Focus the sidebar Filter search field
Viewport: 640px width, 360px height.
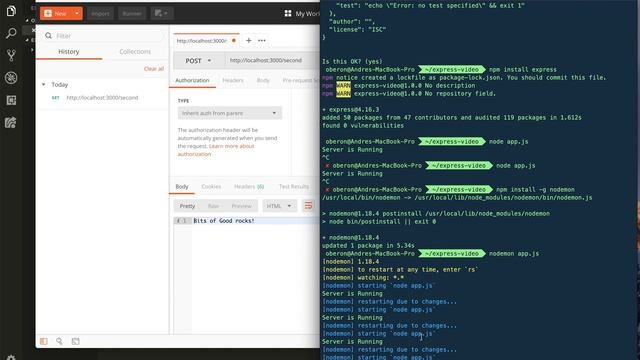(102, 36)
